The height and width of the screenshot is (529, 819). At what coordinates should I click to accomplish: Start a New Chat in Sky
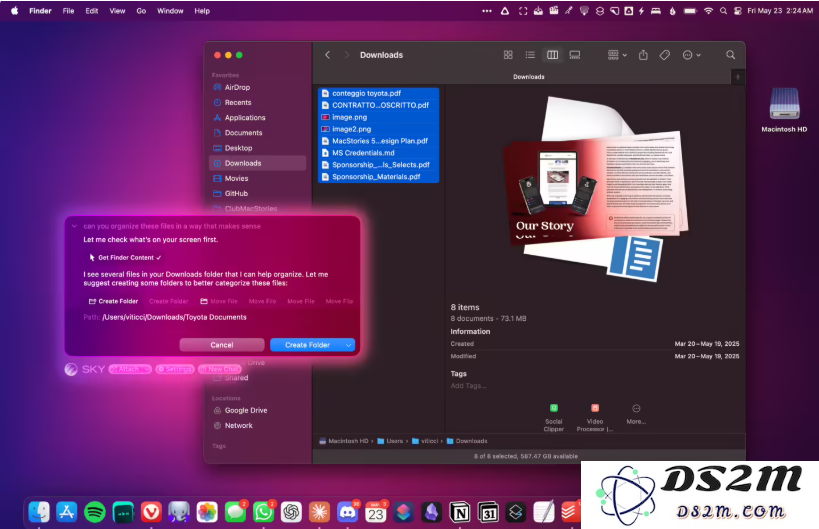click(x=220, y=369)
